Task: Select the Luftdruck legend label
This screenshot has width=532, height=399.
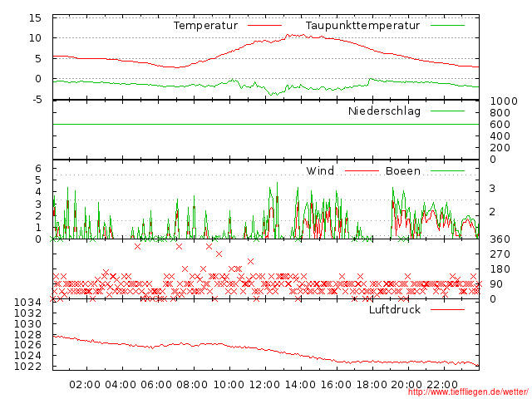Action: point(395,309)
